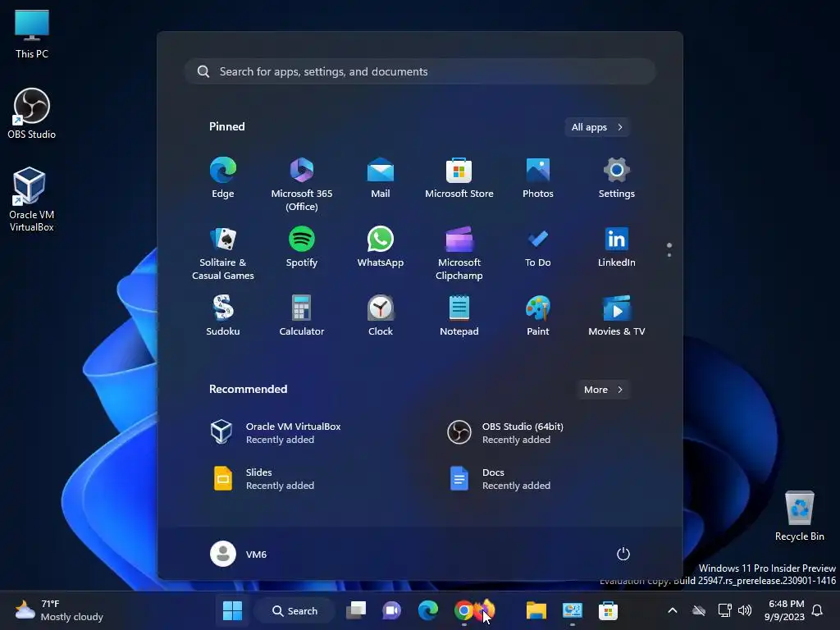Click the Windows Start button on the taskbar
840x630 pixels.
pyautogui.click(x=232, y=610)
